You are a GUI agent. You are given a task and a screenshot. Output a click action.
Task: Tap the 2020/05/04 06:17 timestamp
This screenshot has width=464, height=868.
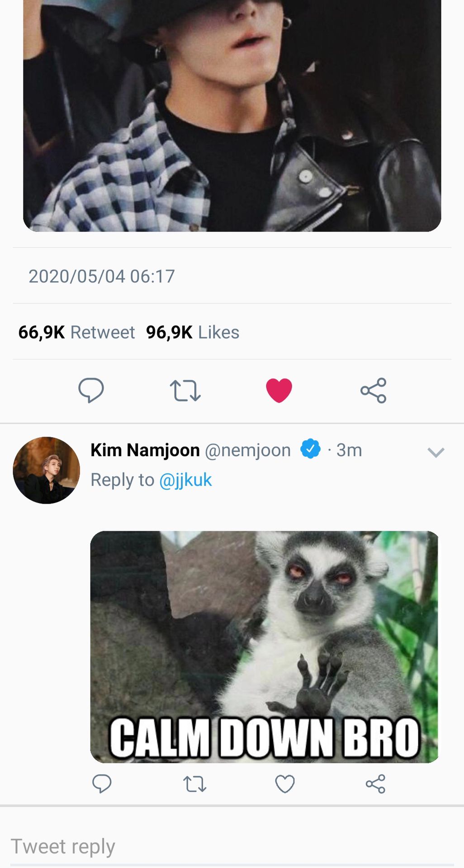pyautogui.click(x=102, y=276)
